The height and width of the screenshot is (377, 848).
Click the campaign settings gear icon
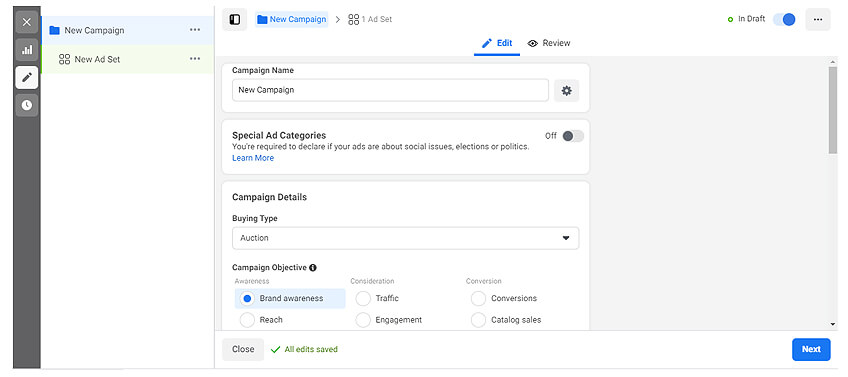tap(566, 90)
